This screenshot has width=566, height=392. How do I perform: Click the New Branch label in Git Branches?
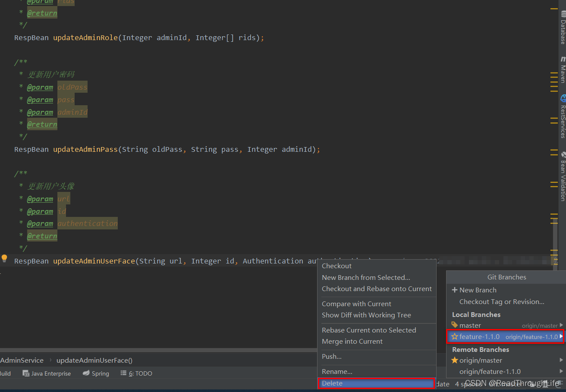point(478,290)
